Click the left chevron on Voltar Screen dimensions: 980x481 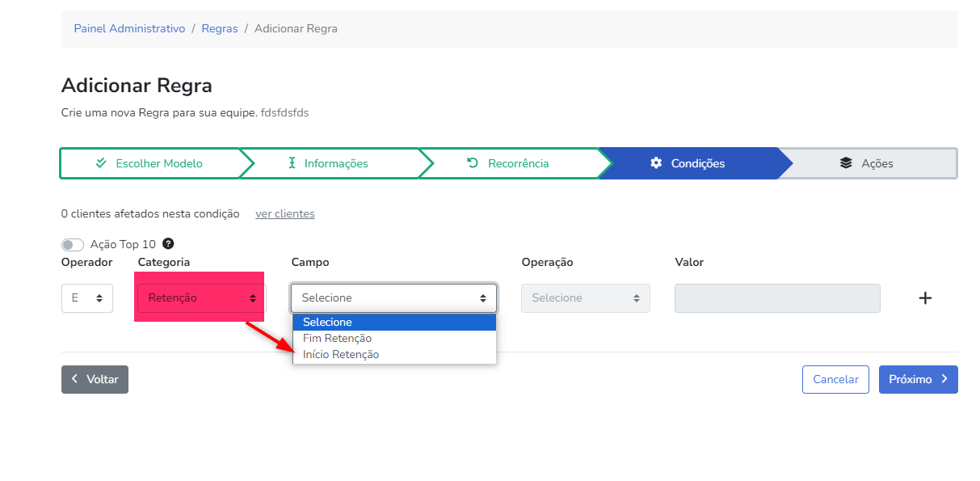coord(75,379)
